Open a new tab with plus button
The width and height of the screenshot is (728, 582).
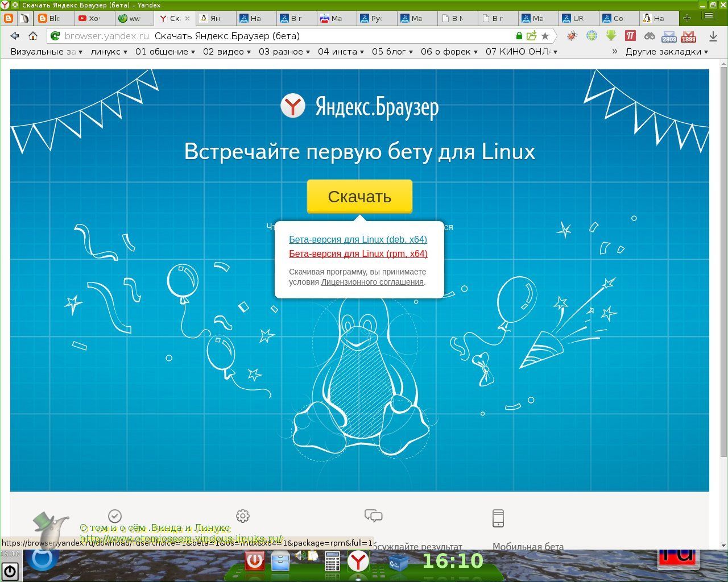(x=687, y=18)
